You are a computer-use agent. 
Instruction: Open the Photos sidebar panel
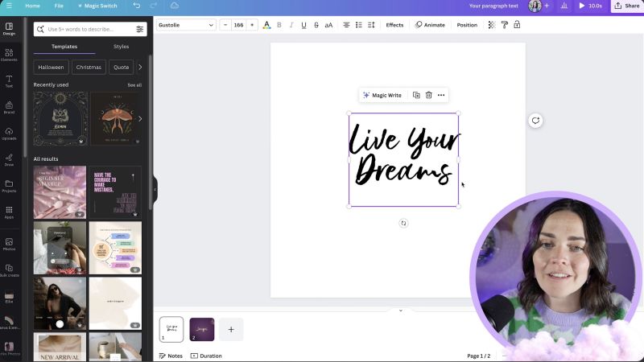[x=9, y=245]
